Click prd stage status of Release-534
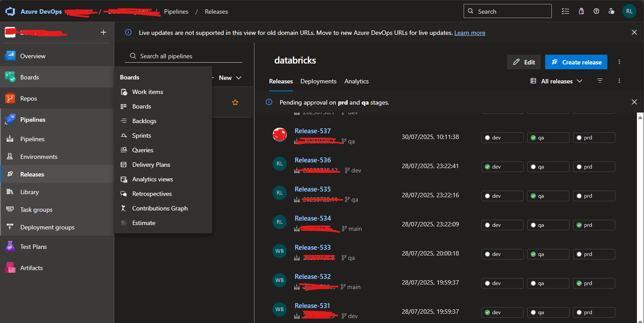644x323 pixels. (x=594, y=225)
